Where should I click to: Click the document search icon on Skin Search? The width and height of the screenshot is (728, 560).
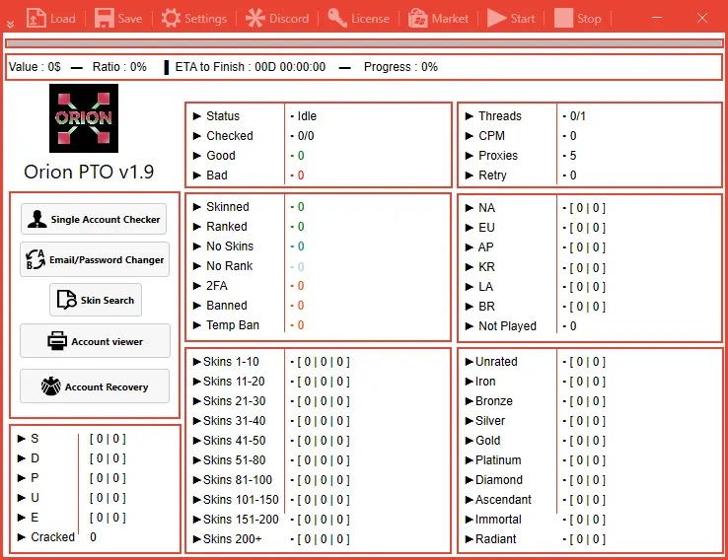(x=67, y=300)
